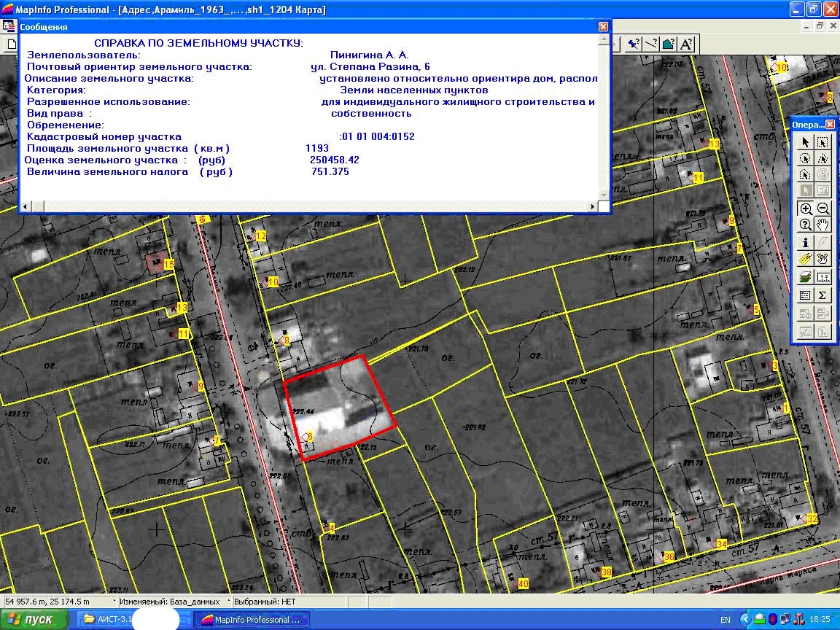This screenshot has width=840, height=630.
Task: Click house number 40 label on map
Action: point(524,584)
